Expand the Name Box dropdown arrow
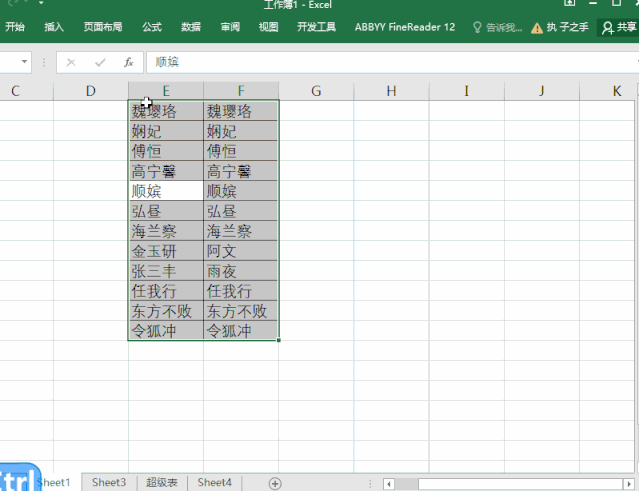Screen dimensions: 639x491 coord(24,62)
